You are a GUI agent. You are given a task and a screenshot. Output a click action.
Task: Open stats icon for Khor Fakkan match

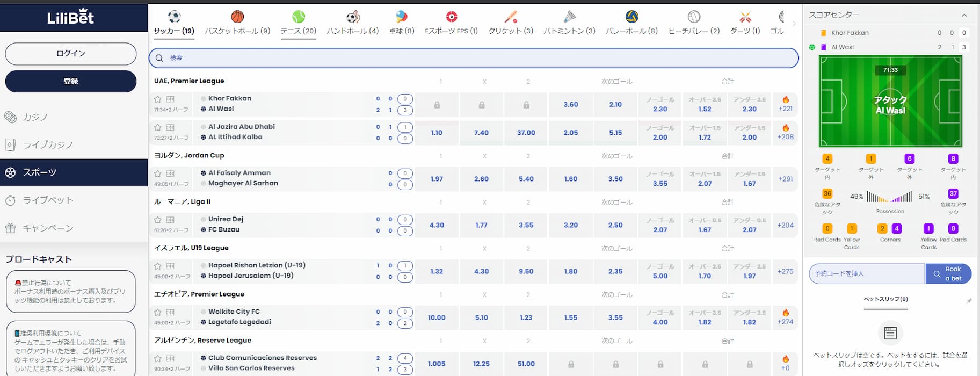coord(170,99)
